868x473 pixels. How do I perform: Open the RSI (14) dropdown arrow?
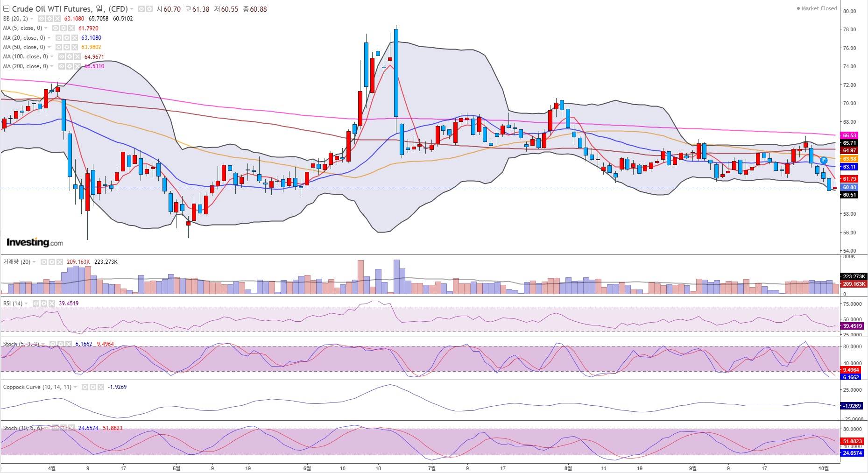26,304
